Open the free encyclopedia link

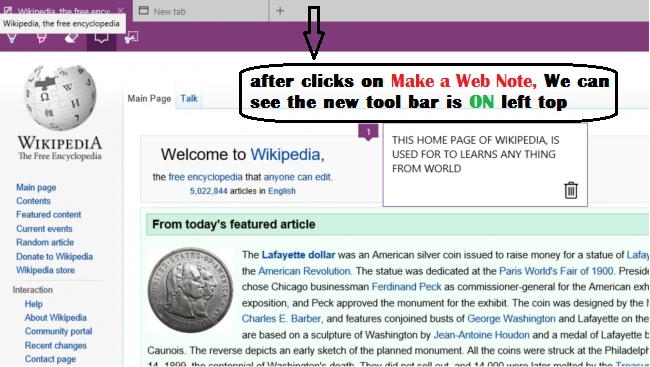(x=206, y=177)
